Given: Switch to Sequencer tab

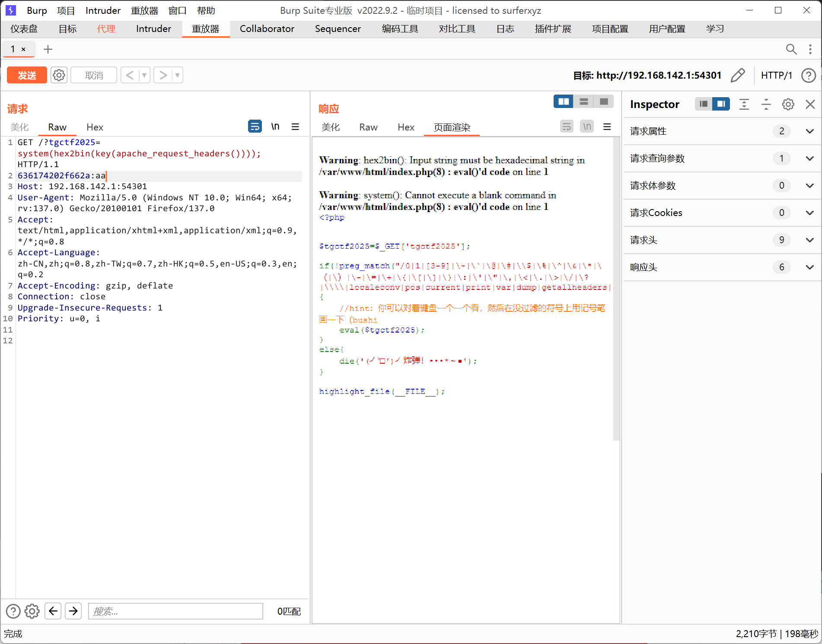Looking at the screenshot, I should pos(338,29).
